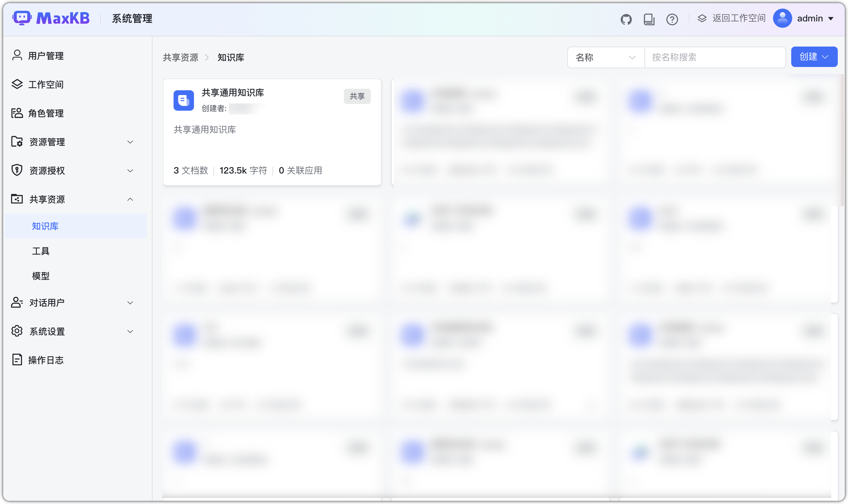Expand the 资源授权 submenu chevron
The width and height of the screenshot is (848, 504).
[130, 170]
